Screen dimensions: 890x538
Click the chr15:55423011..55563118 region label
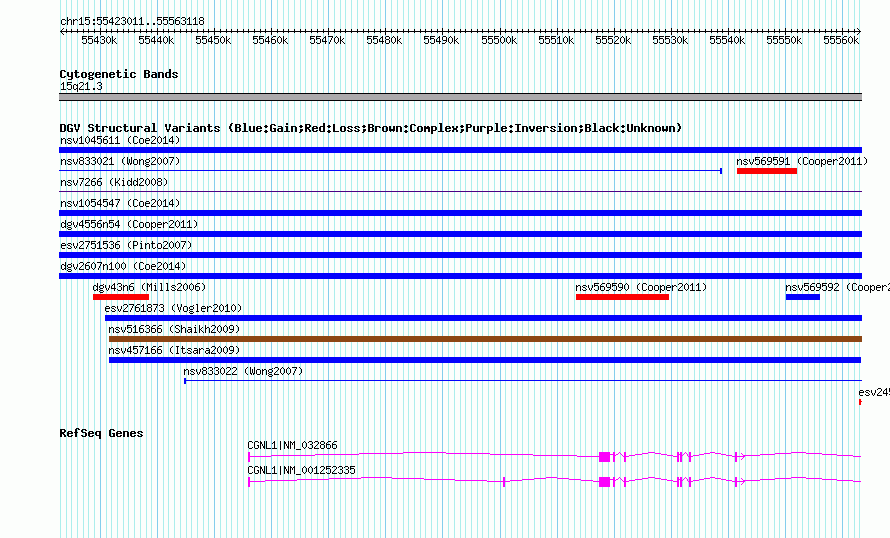click(x=132, y=21)
